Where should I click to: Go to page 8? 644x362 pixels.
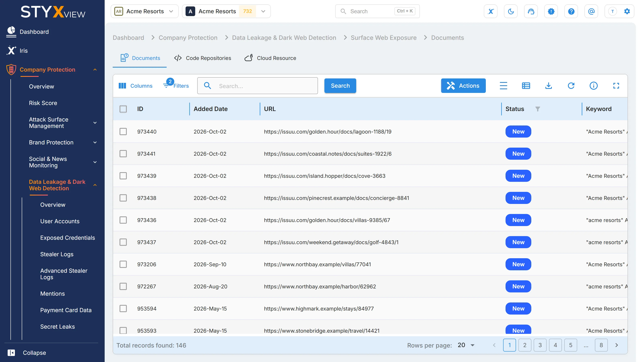click(601, 345)
